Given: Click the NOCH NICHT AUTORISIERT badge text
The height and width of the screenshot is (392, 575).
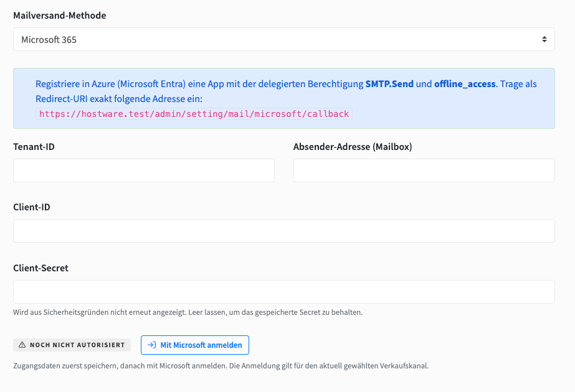Looking at the screenshot, I should coord(77,345).
